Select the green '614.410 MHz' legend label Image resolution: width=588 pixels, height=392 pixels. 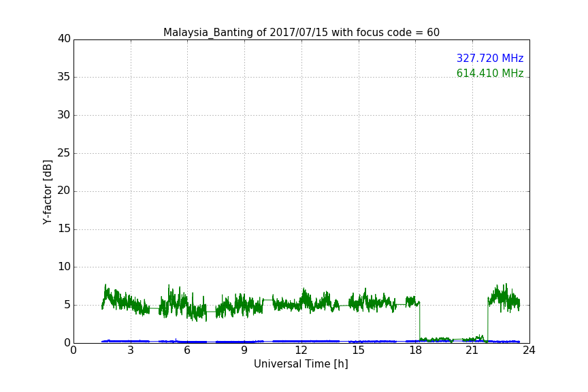pos(490,73)
